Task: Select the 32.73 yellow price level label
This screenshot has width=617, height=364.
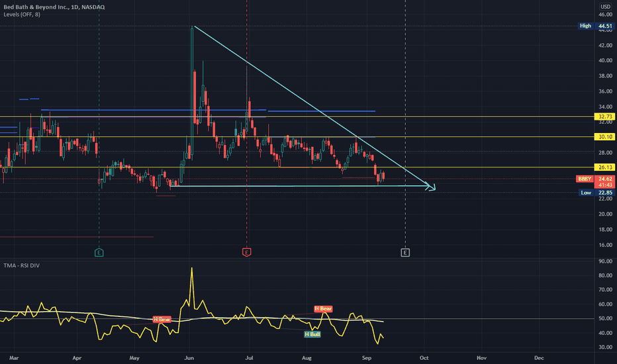Action: (605, 116)
